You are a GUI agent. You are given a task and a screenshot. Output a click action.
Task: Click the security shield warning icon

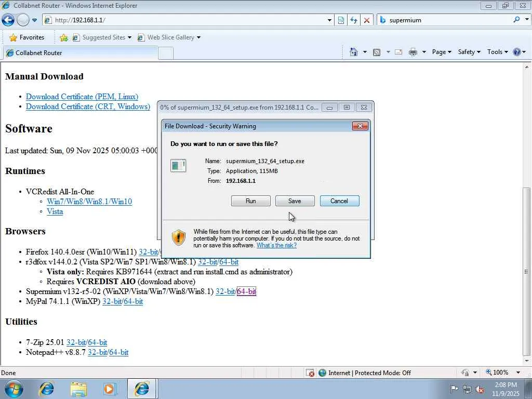[179, 237]
